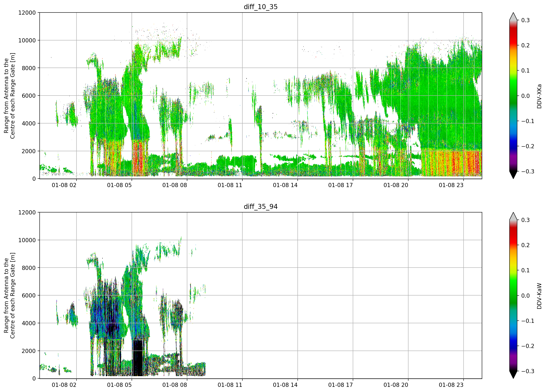Image resolution: width=546 pixels, height=392 pixels.
Task: Click the 2000 y-tick in diff_10_35 plot
Action: (29, 151)
